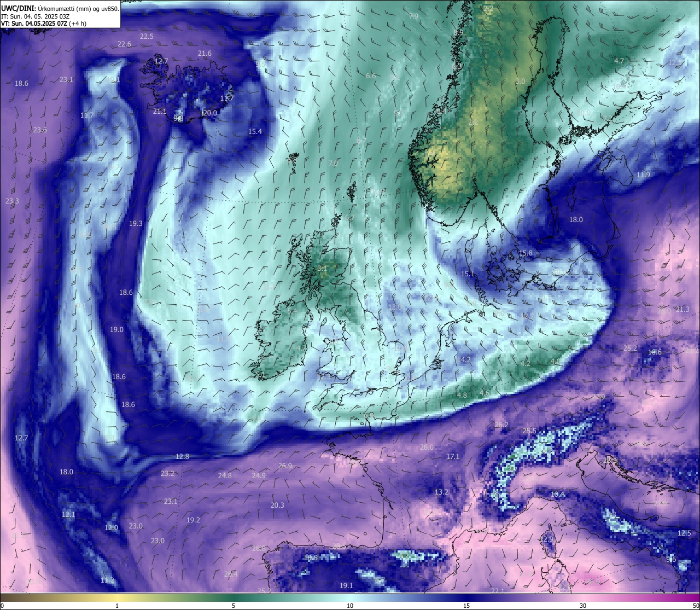Click the map value 23.6
Image resolution: width=700 pixels, height=610 pixels.
point(40,130)
